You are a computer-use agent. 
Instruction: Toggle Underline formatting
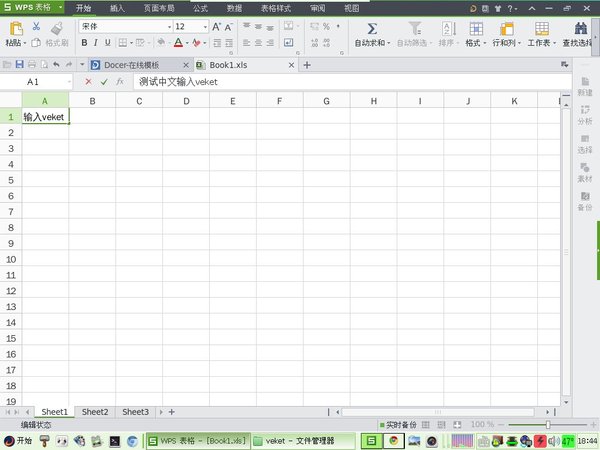108,42
